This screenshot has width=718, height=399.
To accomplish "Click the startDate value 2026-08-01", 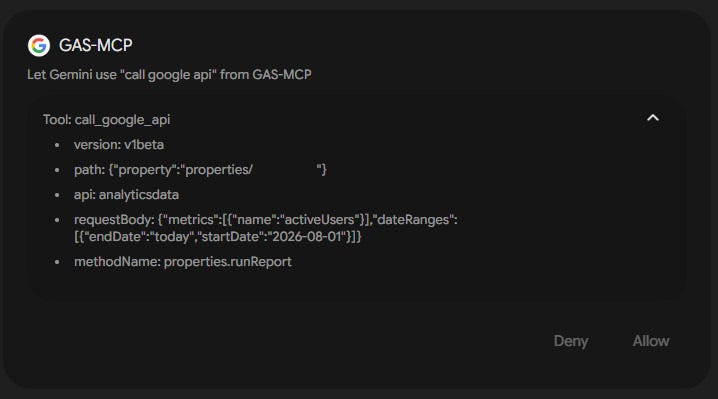I will click(307, 237).
